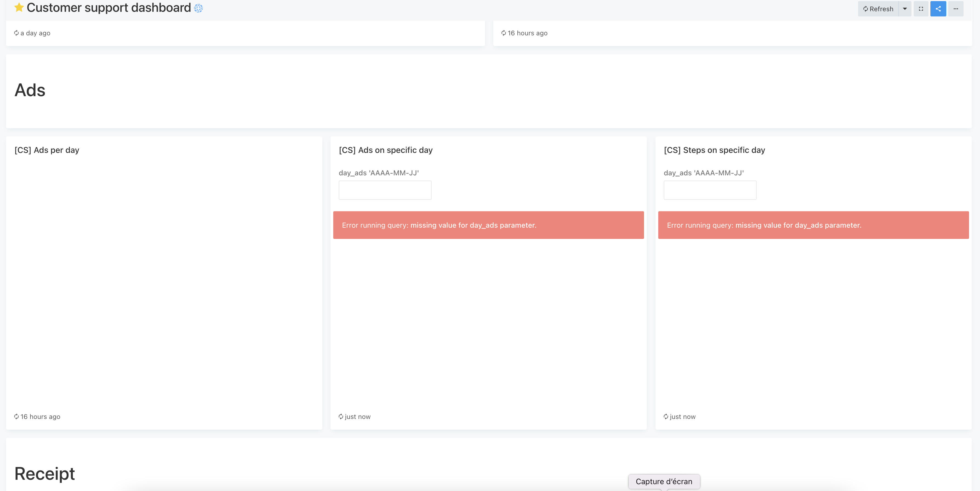Image resolution: width=980 pixels, height=491 pixels.
Task: Click the 'Capture d'écran' tooltip label
Action: coord(664,481)
